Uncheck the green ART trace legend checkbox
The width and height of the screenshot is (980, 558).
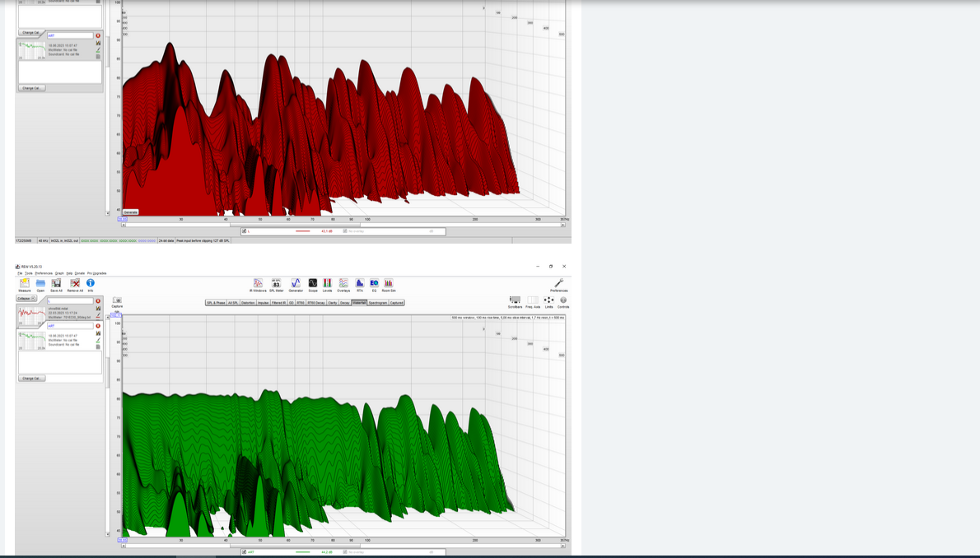pyautogui.click(x=245, y=552)
